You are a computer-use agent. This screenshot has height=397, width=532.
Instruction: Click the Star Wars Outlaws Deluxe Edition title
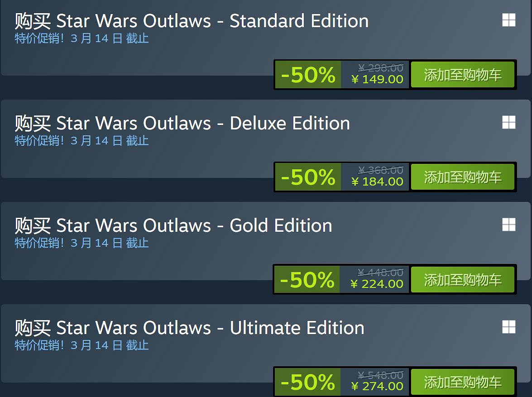(182, 124)
